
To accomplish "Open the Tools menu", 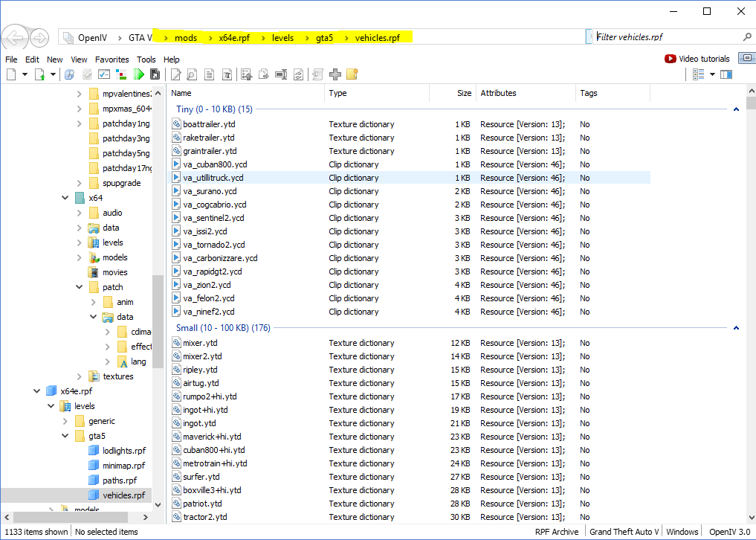I will [x=146, y=60].
